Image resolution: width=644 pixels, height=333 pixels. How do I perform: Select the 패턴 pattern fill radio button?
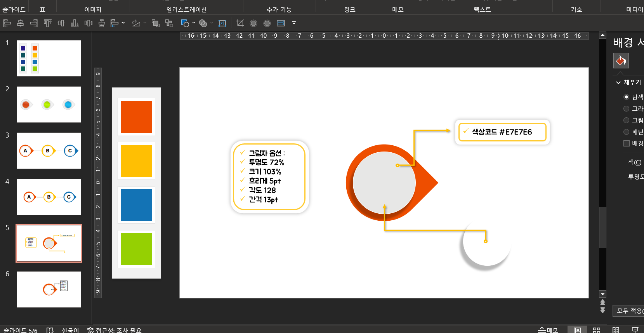coord(626,132)
